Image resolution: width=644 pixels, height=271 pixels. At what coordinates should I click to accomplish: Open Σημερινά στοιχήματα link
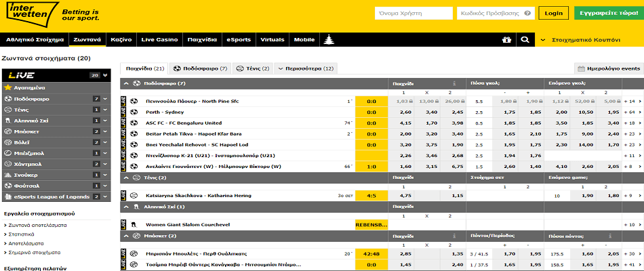(x=35, y=253)
